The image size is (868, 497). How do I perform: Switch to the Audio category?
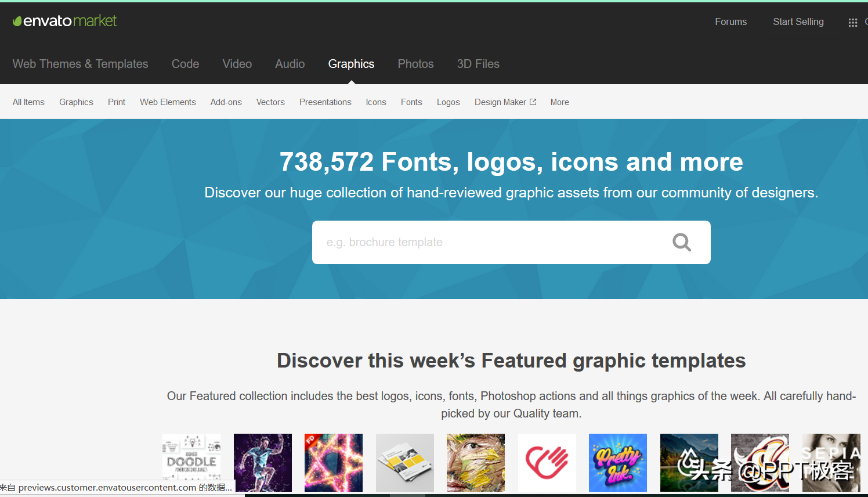point(290,64)
